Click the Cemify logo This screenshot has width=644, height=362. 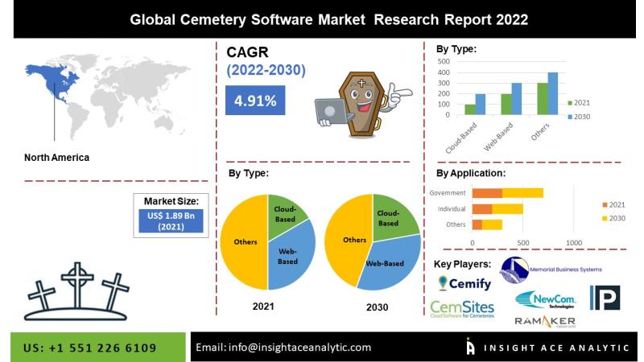click(464, 283)
